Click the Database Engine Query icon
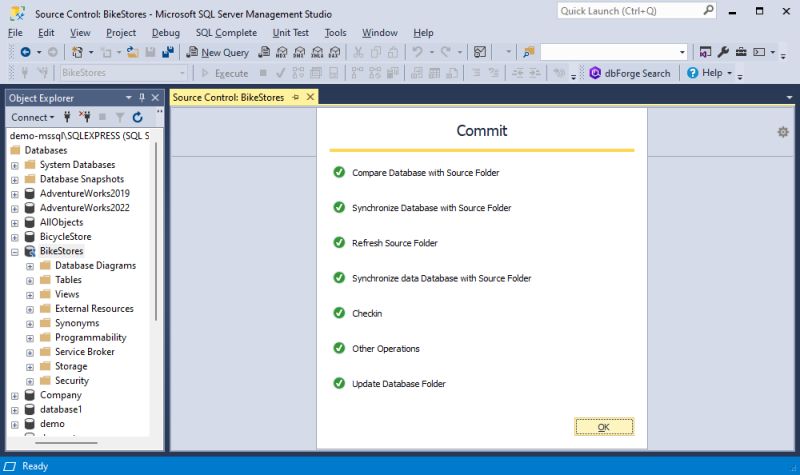This screenshot has width=800, height=475. click(x=264, y=52)
